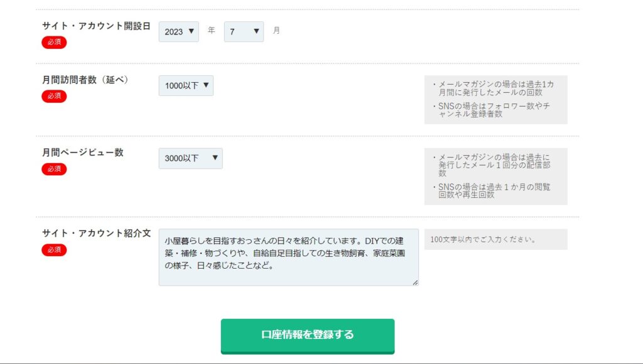643x364 pixels.
Task: Click the site introduction text area
Action: click(x=289, y=257)
